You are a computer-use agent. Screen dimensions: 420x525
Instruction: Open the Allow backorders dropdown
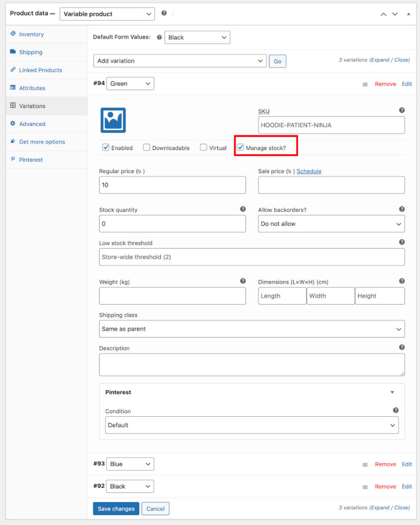(x=331, y=224)
